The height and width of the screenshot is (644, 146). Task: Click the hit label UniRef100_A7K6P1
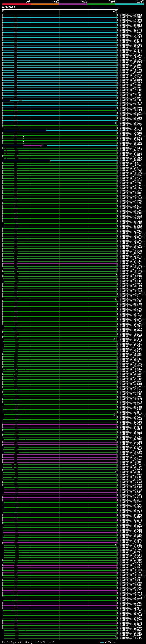pyautogui.click(x=131, y=349)
